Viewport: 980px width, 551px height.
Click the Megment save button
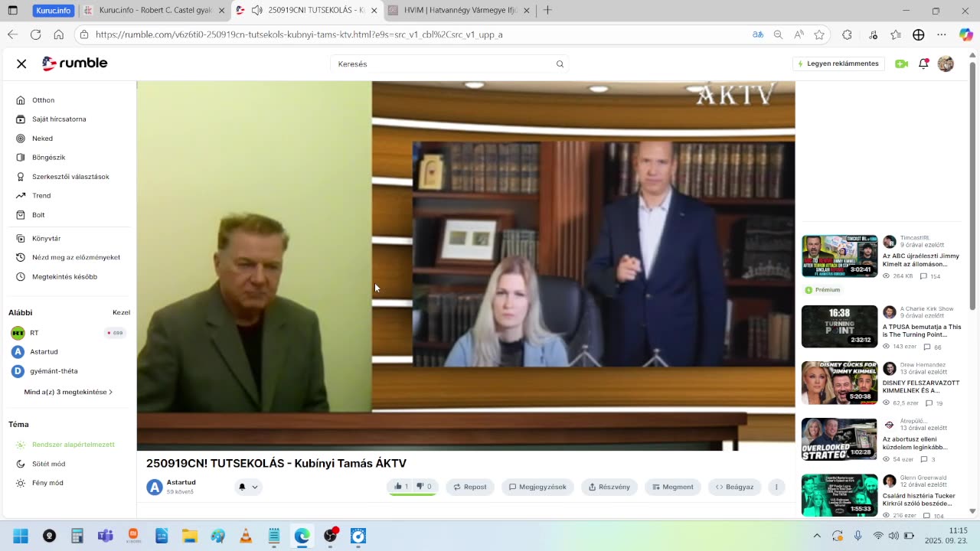(x=673, y=487)
